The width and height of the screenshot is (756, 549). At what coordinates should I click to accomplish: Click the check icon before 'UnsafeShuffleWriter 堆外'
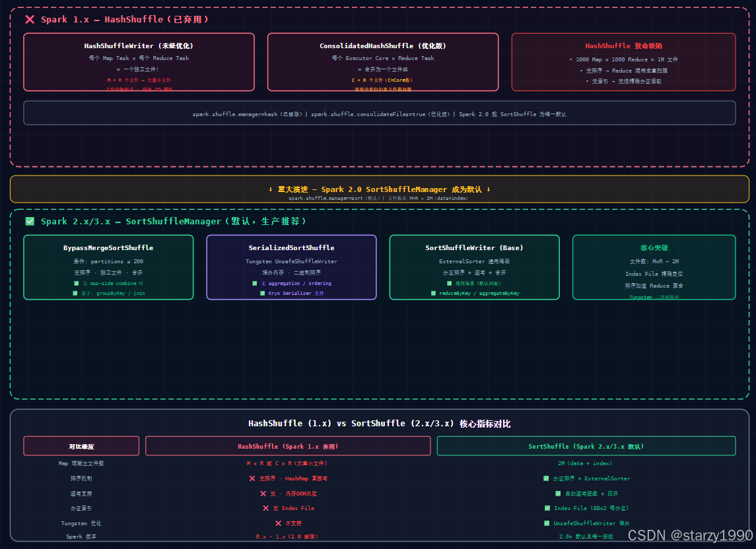(x=546, y=523)
